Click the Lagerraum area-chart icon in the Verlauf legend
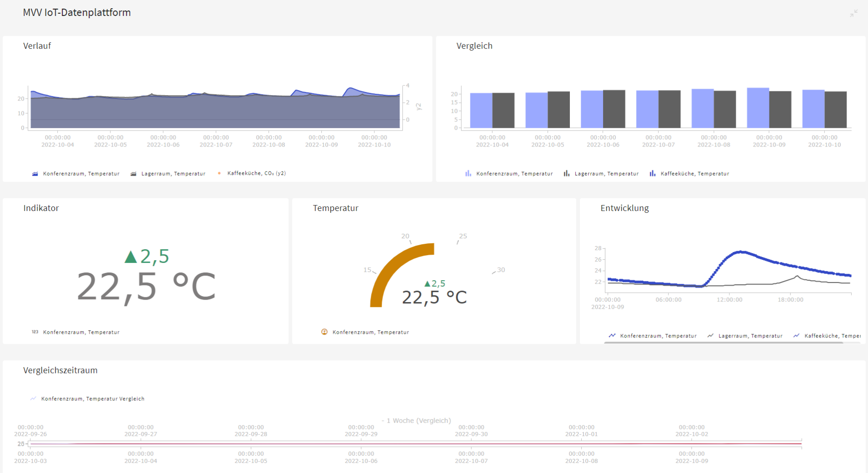Image resolution: width=868 pixels, height=473 pixels. 133,174
